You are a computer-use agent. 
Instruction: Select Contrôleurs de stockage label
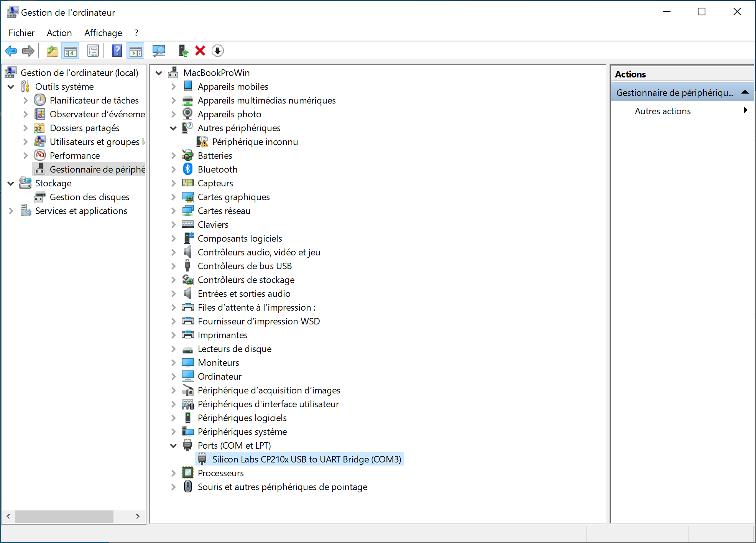point(246,280)
